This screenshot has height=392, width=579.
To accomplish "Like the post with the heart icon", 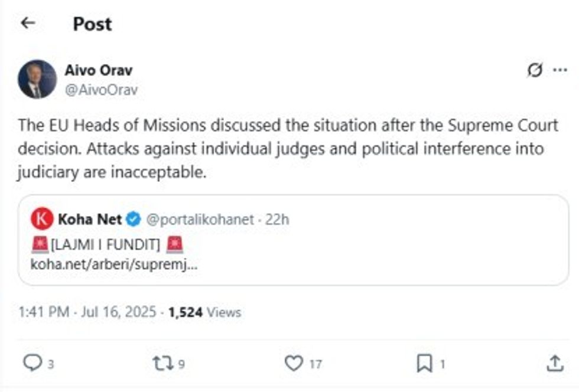I will [294, 363].
